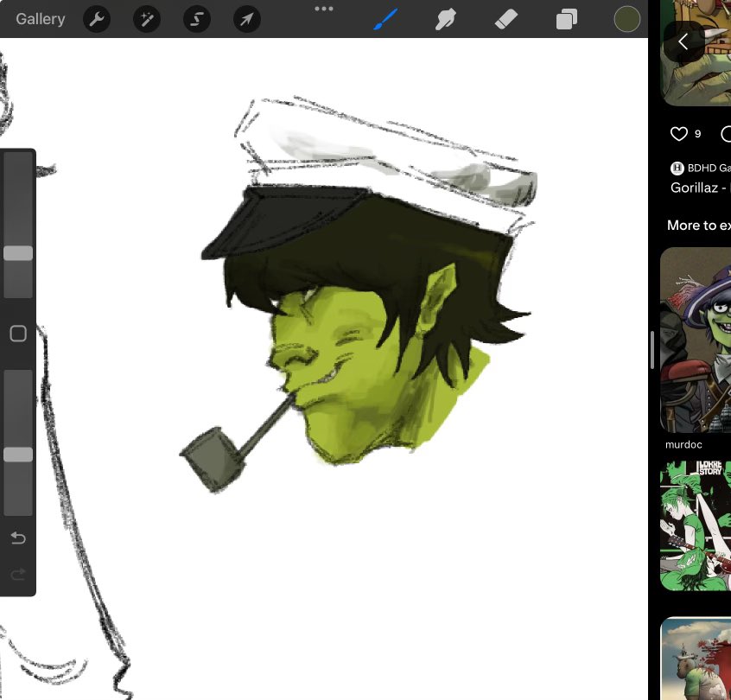Screen dimensions: 731x700
Task: Open the Adjustments magic wand menu
Action: (x=147, y=19)
